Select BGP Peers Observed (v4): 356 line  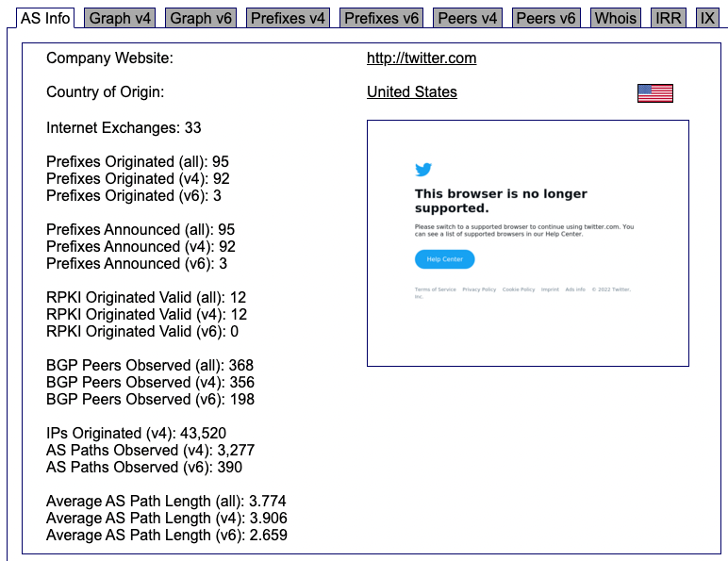tap(151, 382)
